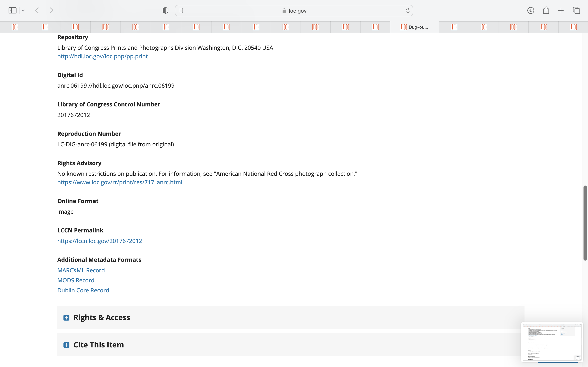The width and height of the screenshot is (588, 367).
Task: Click the reload page icon
Action: click(x=408, y=10)
